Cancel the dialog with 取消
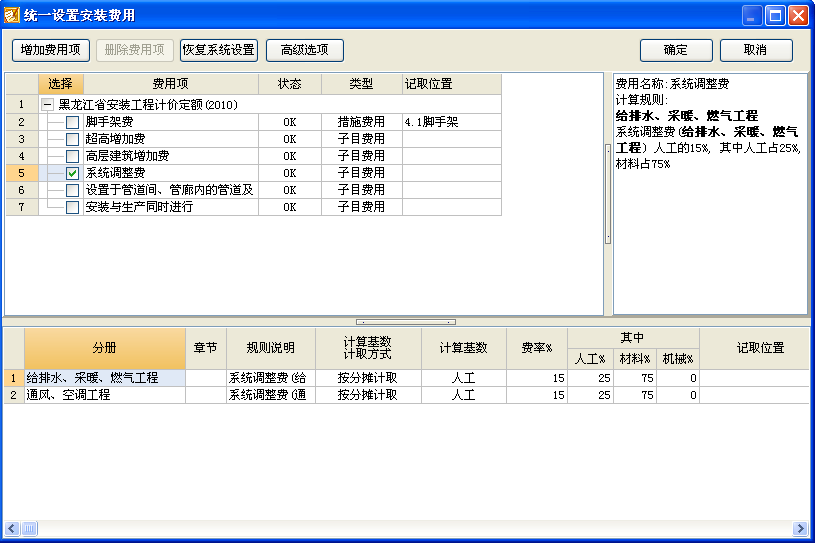 coord(756,50)
